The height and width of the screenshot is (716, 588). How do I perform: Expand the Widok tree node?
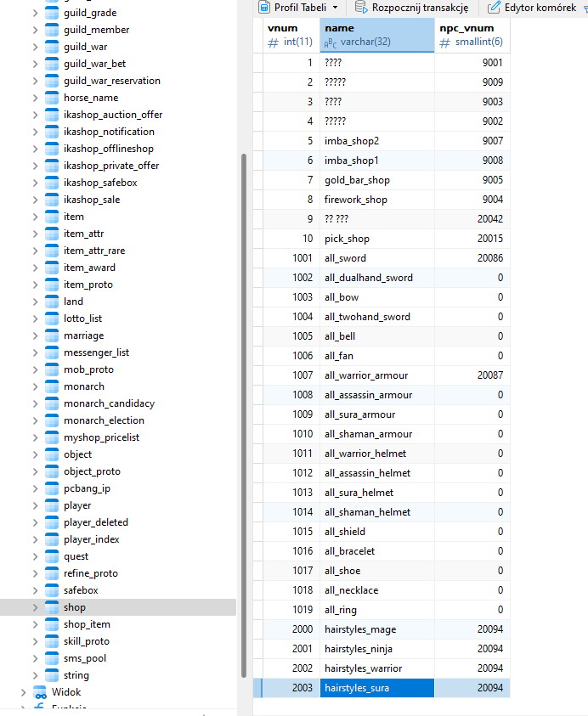(23, 693)
